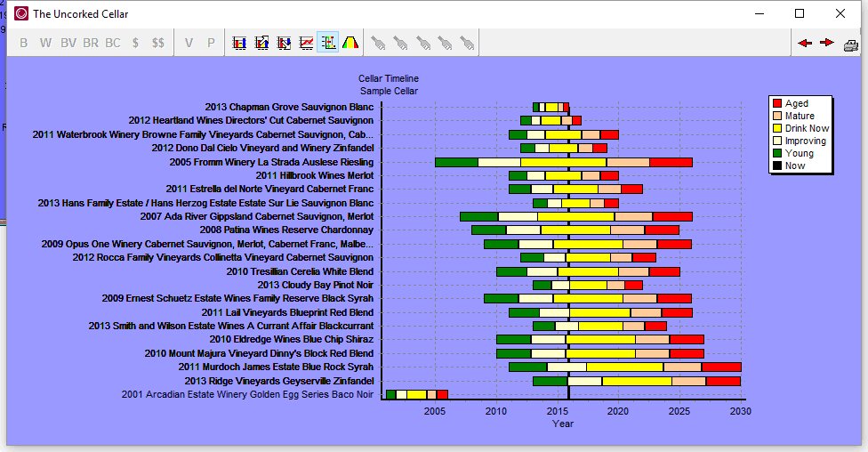
Task: Click the second greyed bottle icon
Action: pos(400,43)
